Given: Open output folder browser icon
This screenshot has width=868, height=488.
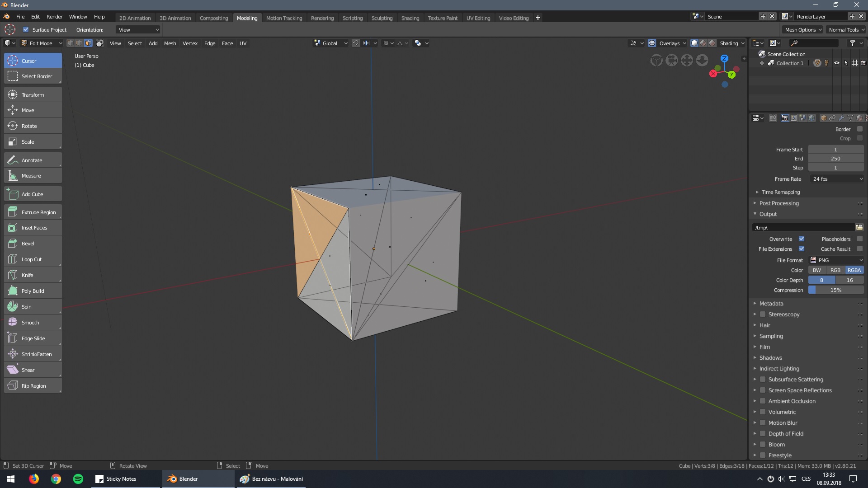Looking at the screenshot, I should tap(859, 227).
